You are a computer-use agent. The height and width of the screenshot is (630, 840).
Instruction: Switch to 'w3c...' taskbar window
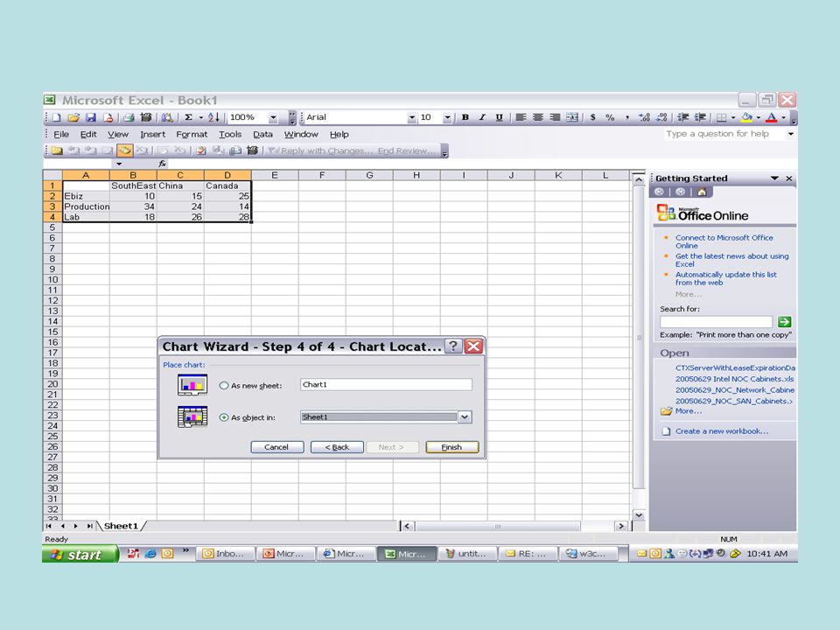[588, 554]
